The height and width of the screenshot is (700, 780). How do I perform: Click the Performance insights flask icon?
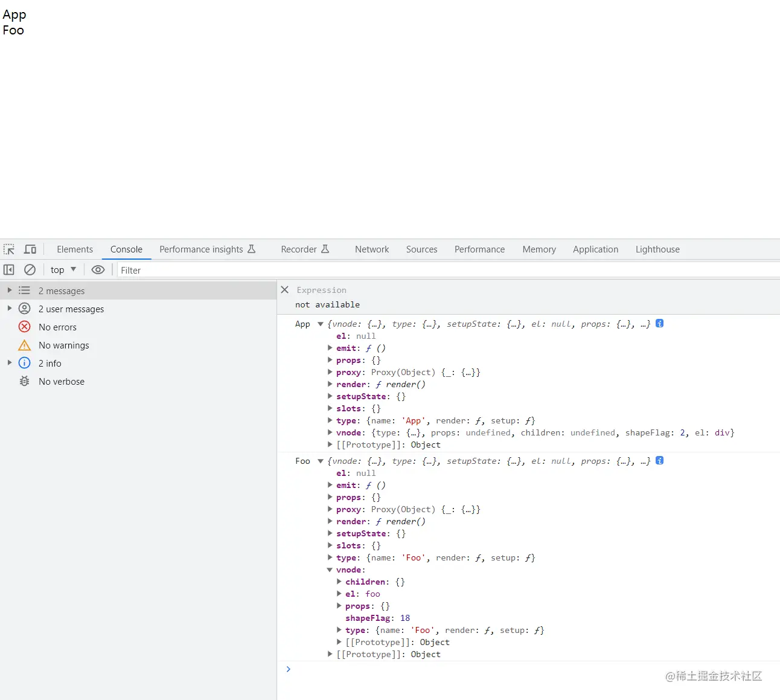[x=252, y=249]
